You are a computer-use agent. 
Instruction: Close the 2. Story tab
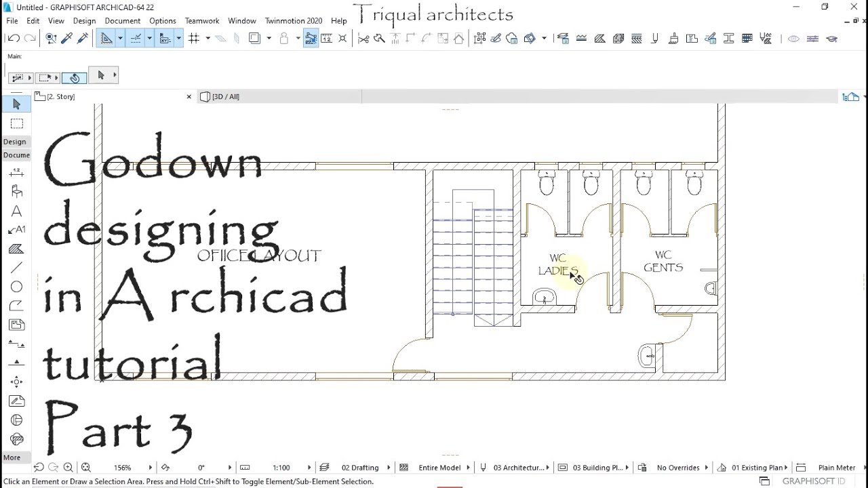[x=189, y=97]
